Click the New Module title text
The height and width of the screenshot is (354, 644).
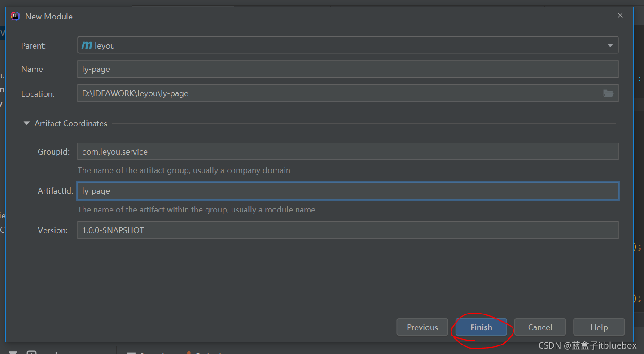click(49, 16)
